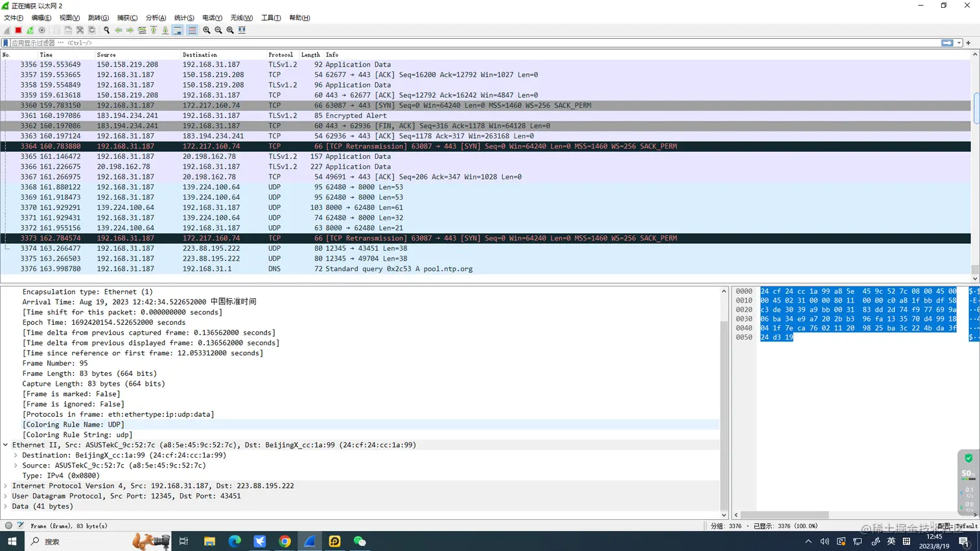
Task: Reset text zoom to normal size
Action: click(x=230, y=30)
